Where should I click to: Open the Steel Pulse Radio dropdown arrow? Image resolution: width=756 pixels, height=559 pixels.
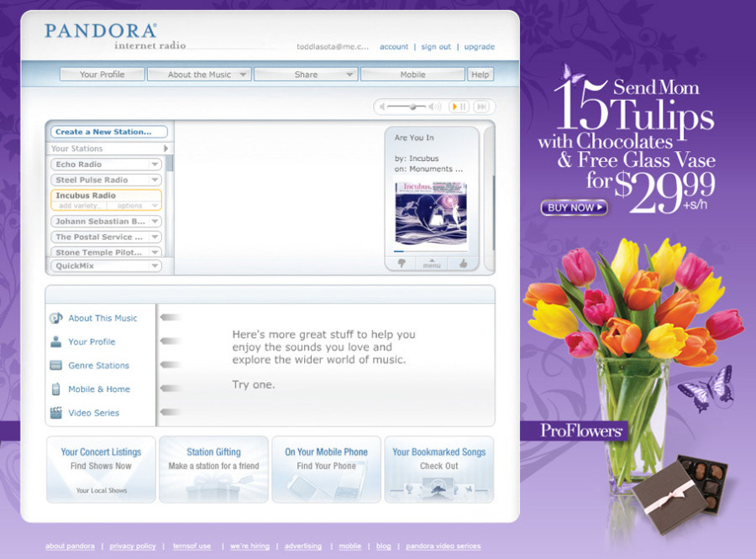155,180
